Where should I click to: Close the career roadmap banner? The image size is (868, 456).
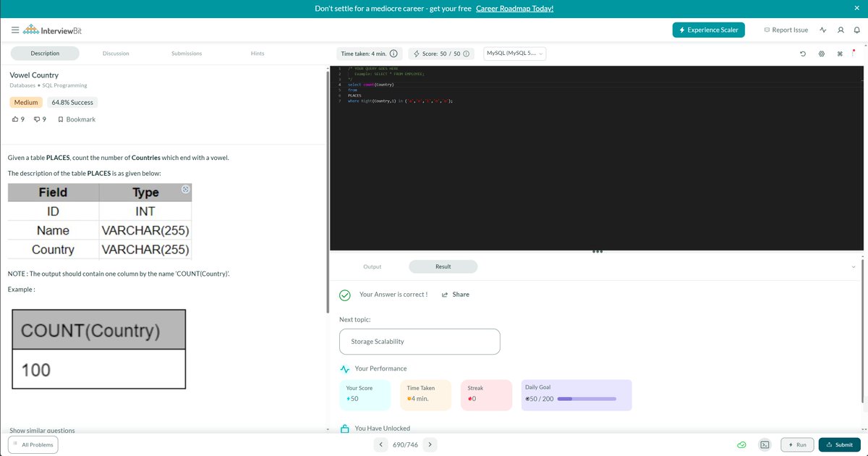pyautogui.click(x=856, y=8)
